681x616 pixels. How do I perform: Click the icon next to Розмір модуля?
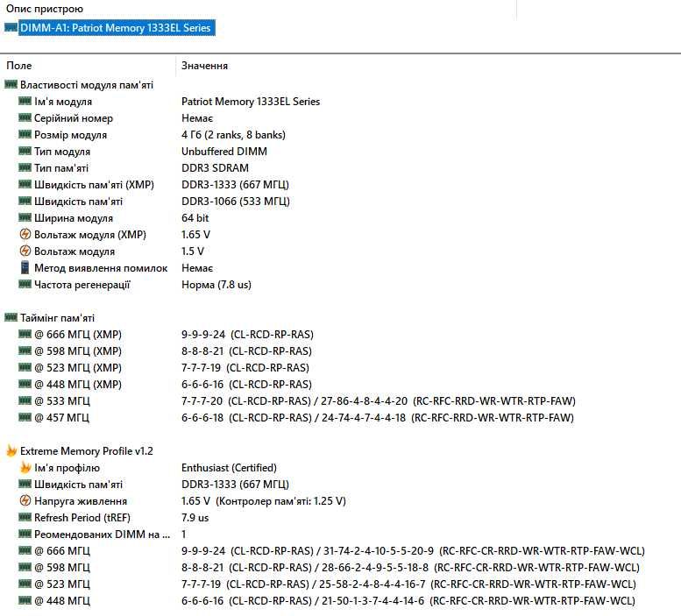coord(25,135)
